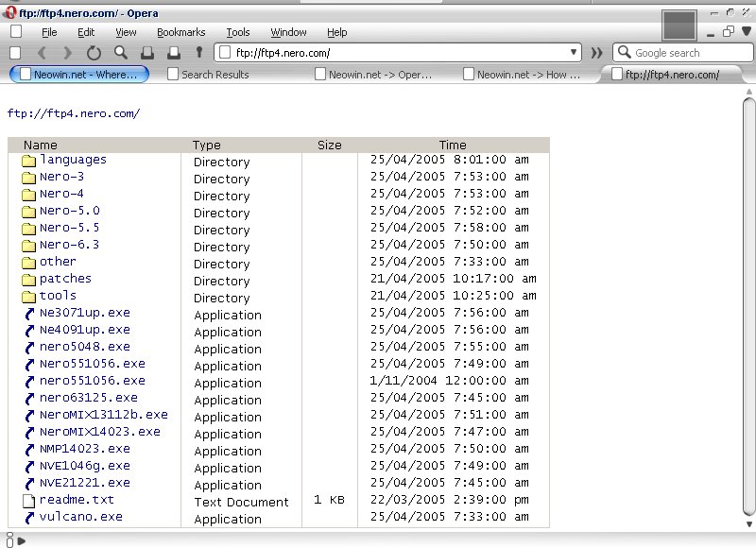
Task: Download the vulcano.exe file
Action: (x=80, y=517)
